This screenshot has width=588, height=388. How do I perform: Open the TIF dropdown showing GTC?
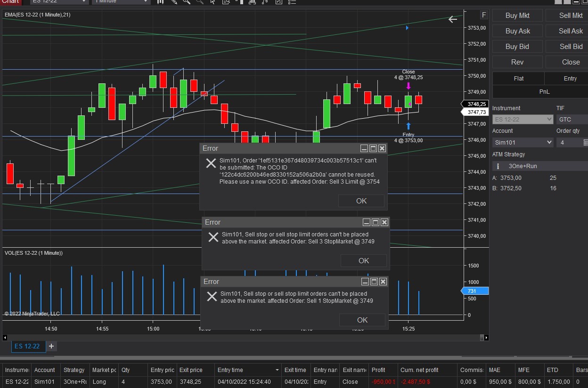572,120
